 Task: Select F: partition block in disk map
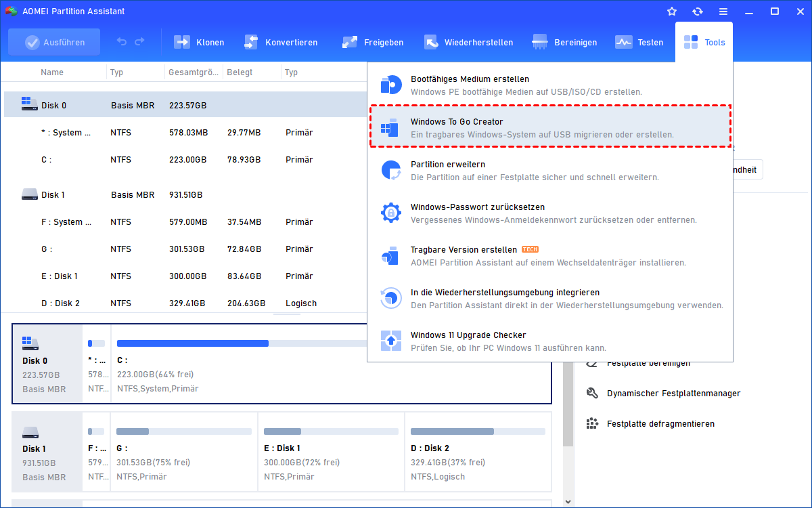pos(96,451)
